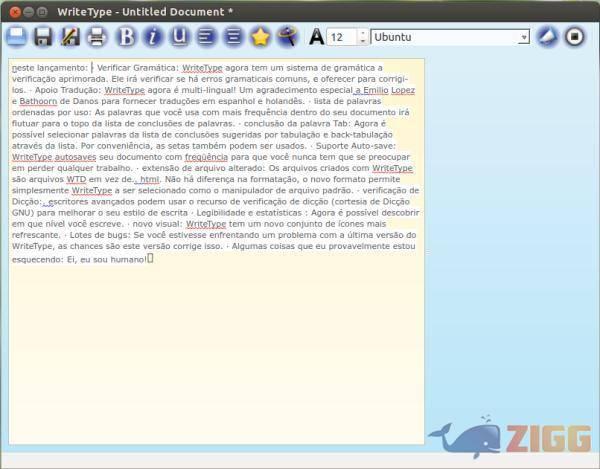Print the document using the printer icon

[x=96, y=37]
